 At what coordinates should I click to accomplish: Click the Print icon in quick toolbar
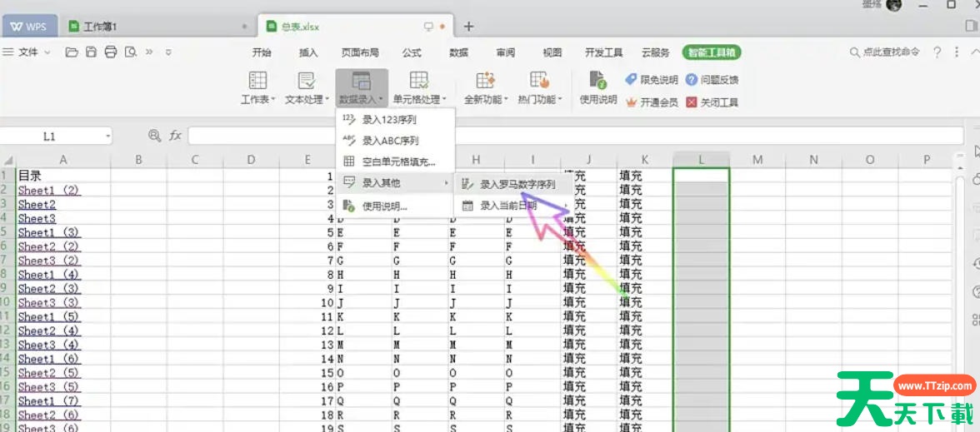click(110, 52)
